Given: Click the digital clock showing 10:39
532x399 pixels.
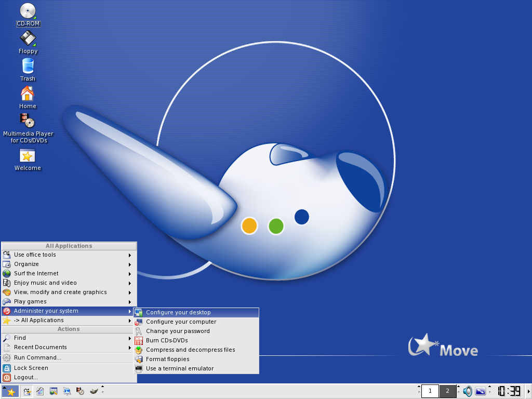Looking at the screenshot, I should point(509,391).
